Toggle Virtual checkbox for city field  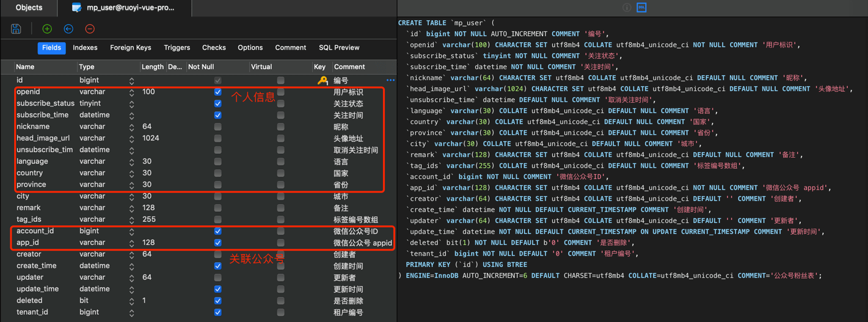coord(280,197)
